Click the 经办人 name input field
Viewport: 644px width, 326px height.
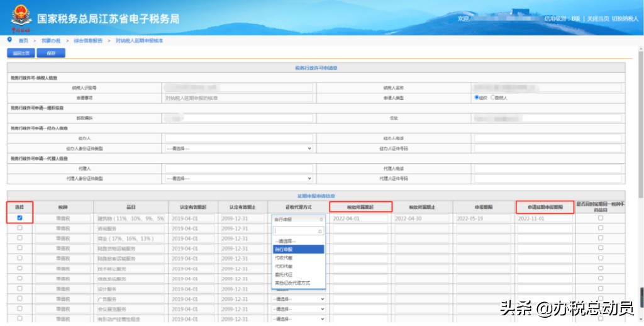point(238,138)
